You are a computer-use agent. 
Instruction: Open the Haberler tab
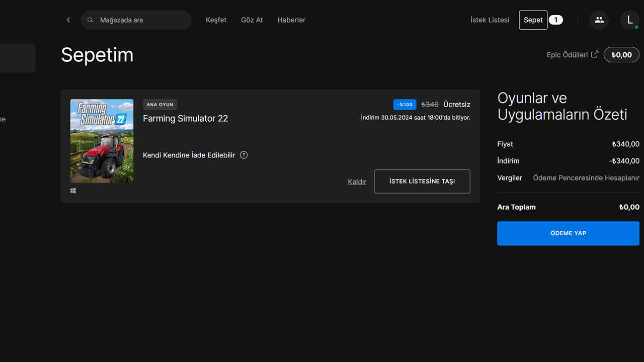tap(291, 20)
